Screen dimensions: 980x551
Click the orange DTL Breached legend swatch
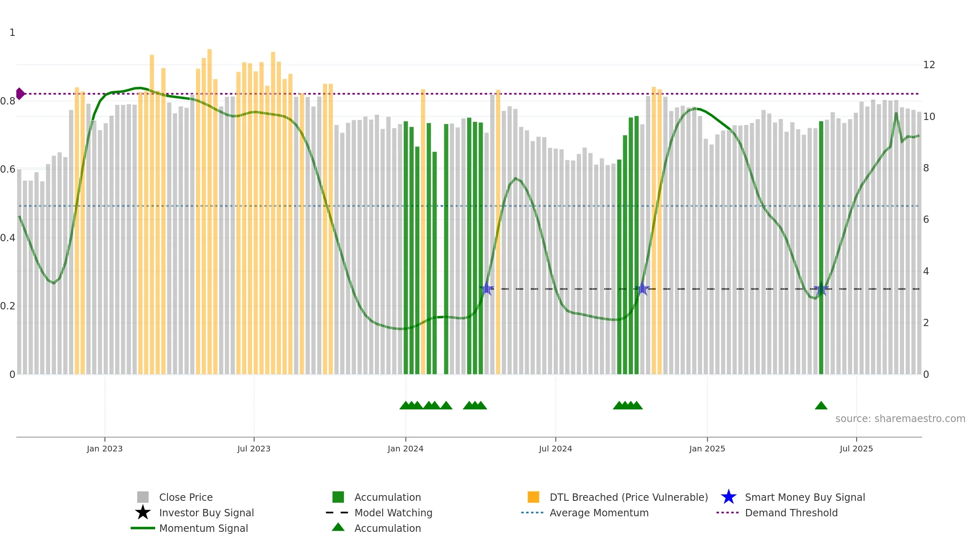[x=533, y=497]
